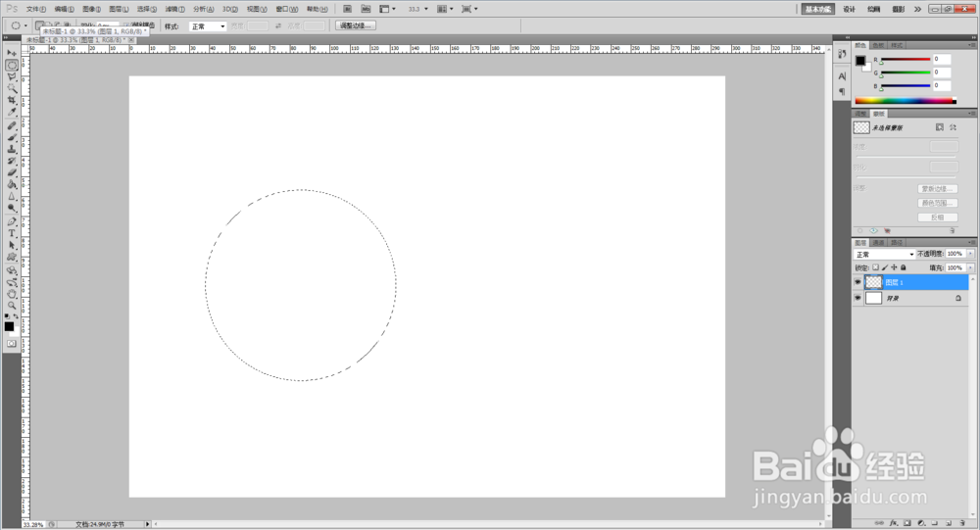This screenshot has width=980, height=530.
Task: Open the Paragraph panel icon
Action: pyautogui.click(x=842, y=92)
